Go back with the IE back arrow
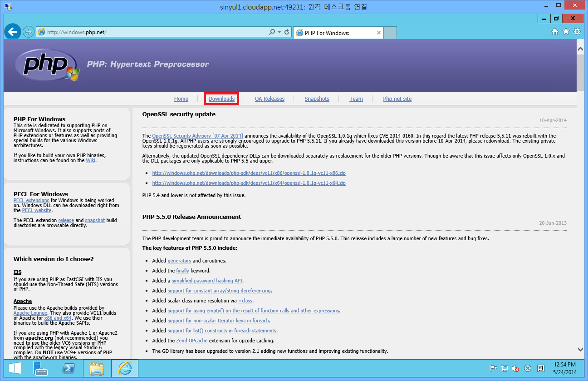588x381 pixels. pos(13,31)
